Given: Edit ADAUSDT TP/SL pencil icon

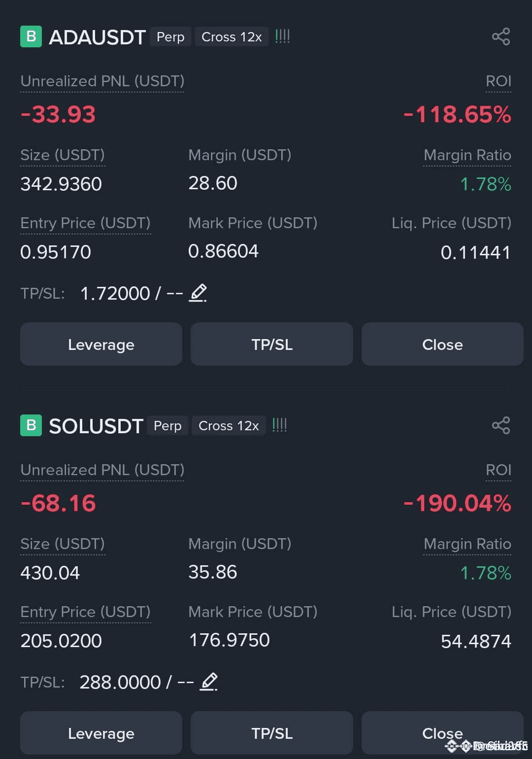Looking at the screenshot, I should (198, 293).
